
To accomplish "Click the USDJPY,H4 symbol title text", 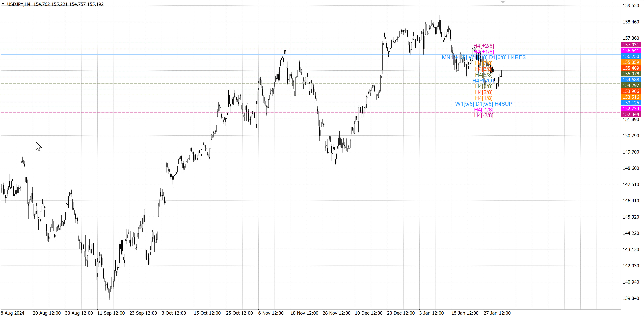I will click(x=19, y=4).
